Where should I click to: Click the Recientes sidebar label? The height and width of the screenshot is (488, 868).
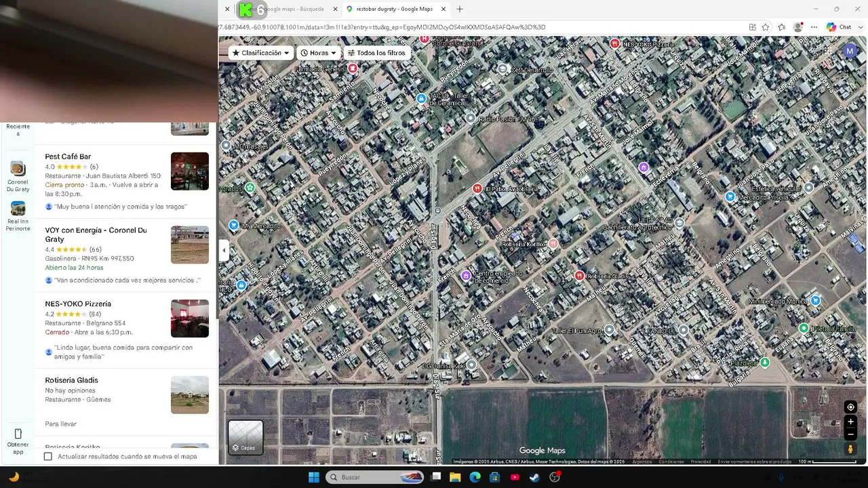(18, 129)
